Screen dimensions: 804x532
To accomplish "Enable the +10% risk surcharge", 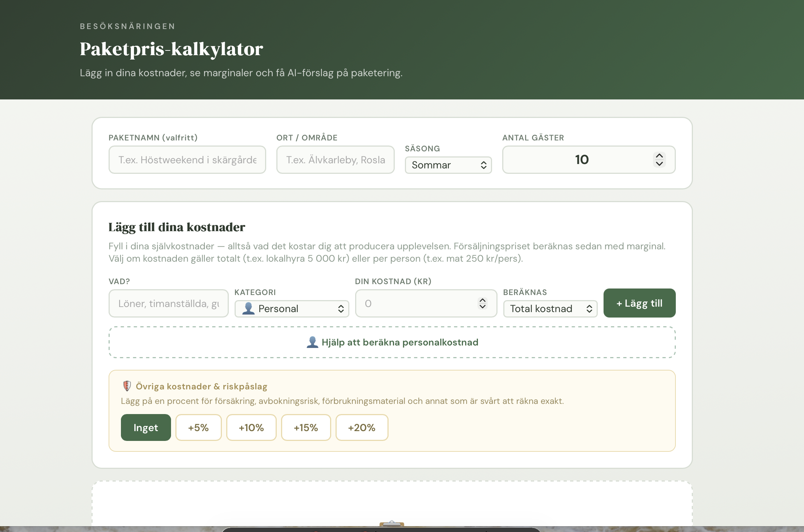I will point(251,427).
